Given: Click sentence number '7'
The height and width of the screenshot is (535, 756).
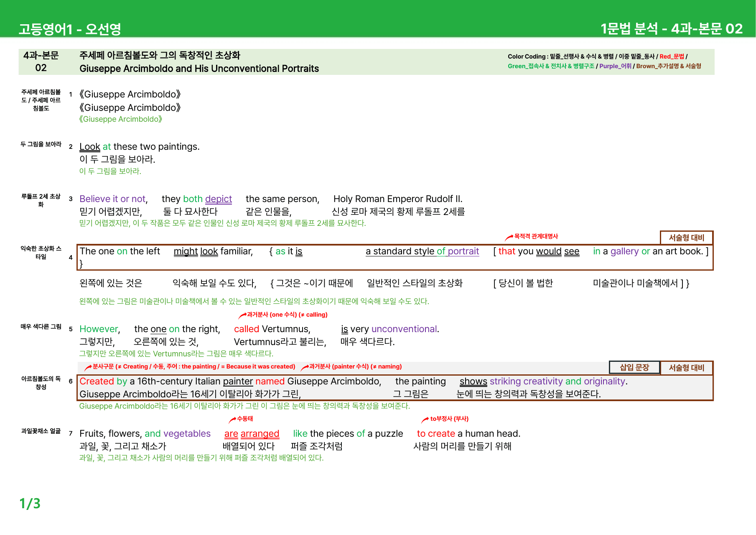Looking at the screenshot, I should pyautogui.click(x=71, y=434).
